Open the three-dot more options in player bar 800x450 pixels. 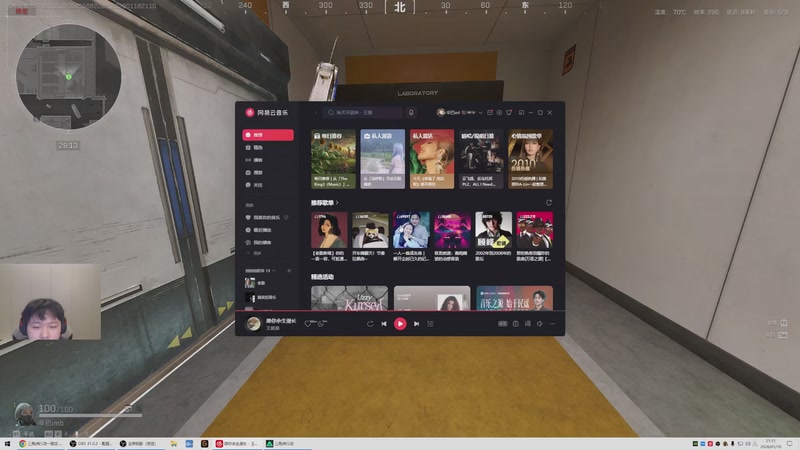coord(553,323)
